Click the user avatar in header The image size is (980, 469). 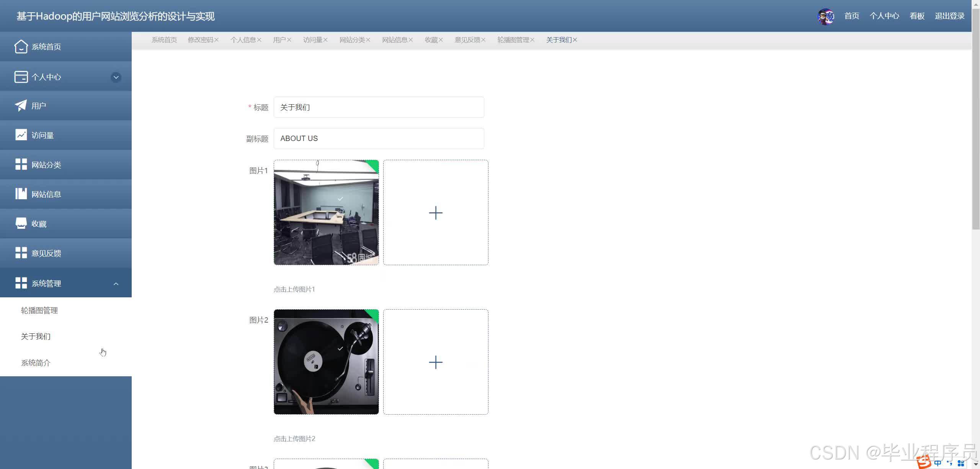[x=826, y=16]
